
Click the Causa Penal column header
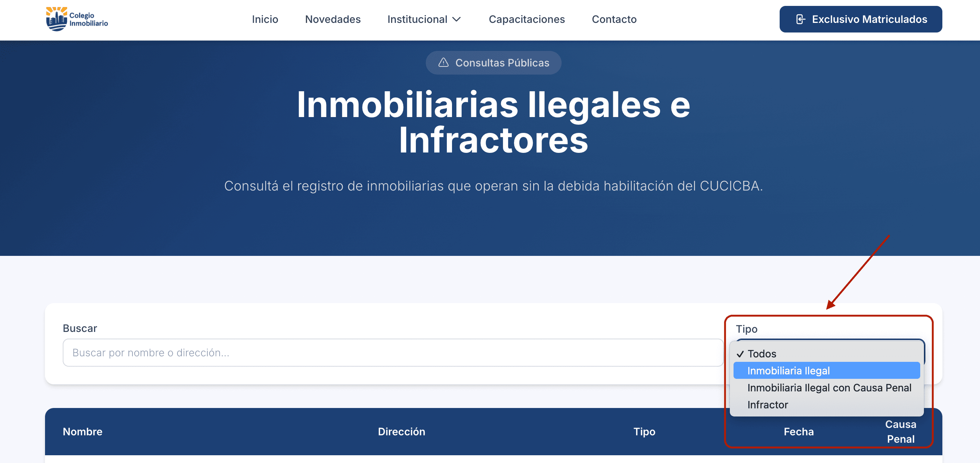point(901,431)
